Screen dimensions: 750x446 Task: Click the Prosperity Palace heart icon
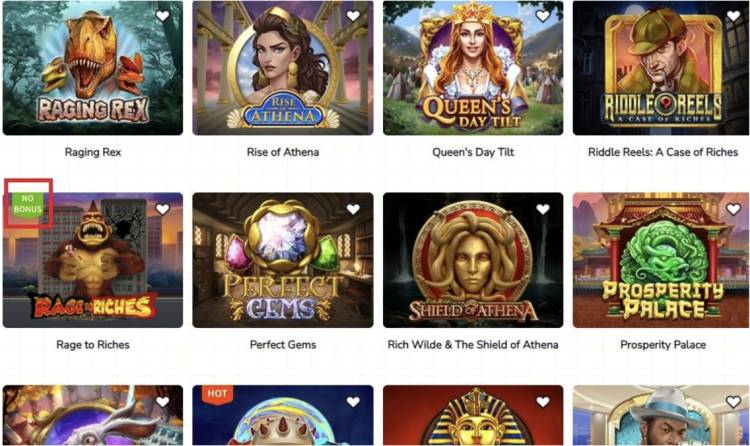(733, 209)
